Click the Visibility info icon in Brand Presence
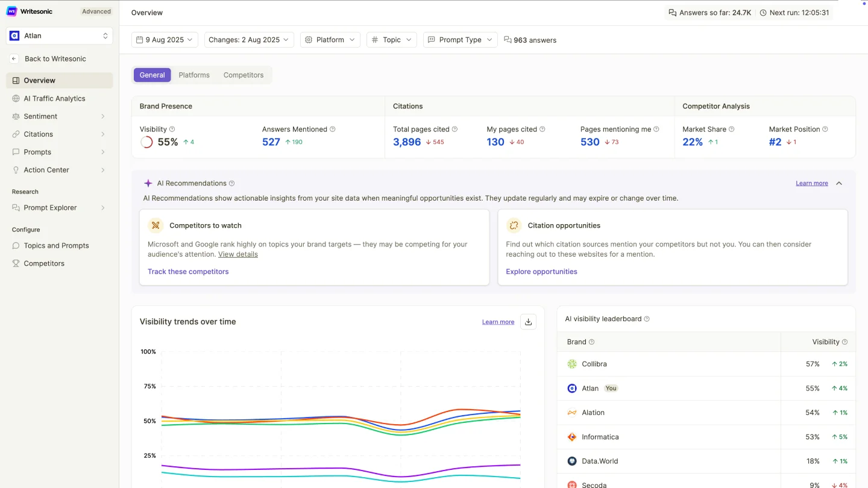868x488 pixels. click(x=172, y=129)
